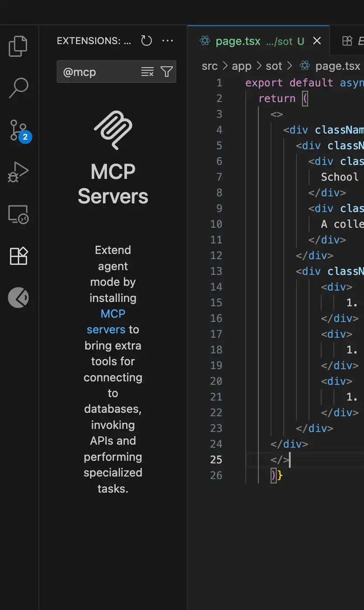The image size is (364, 610).
Task: Close the page.tsx tab
Action: 317,41
